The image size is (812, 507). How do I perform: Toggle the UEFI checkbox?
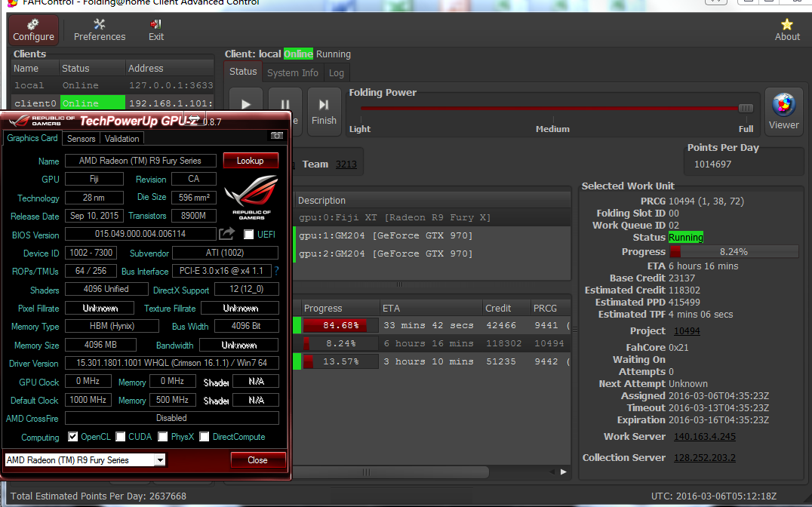[248, 235]
